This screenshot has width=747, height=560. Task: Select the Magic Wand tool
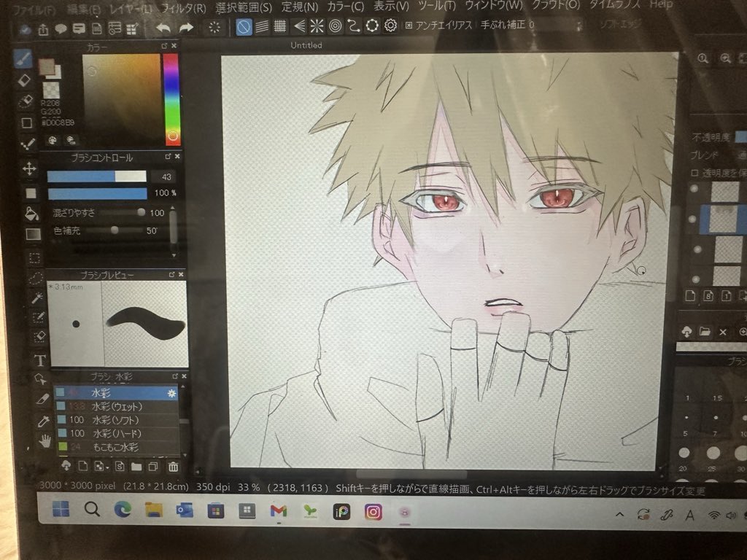point(37,297)
